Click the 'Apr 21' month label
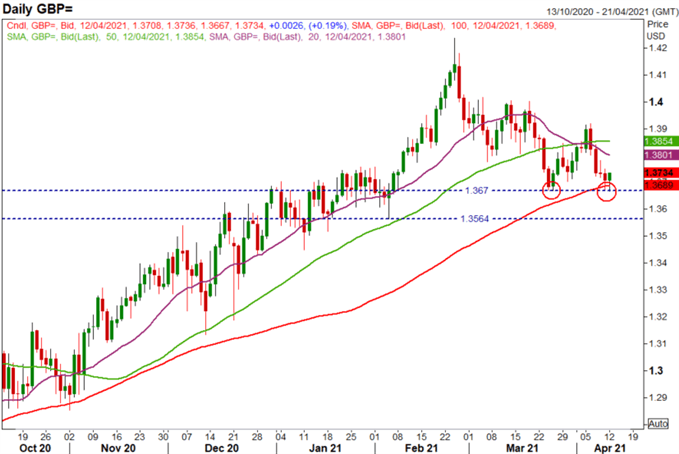The width and height of the screenshot is (679, 454). 610,448
